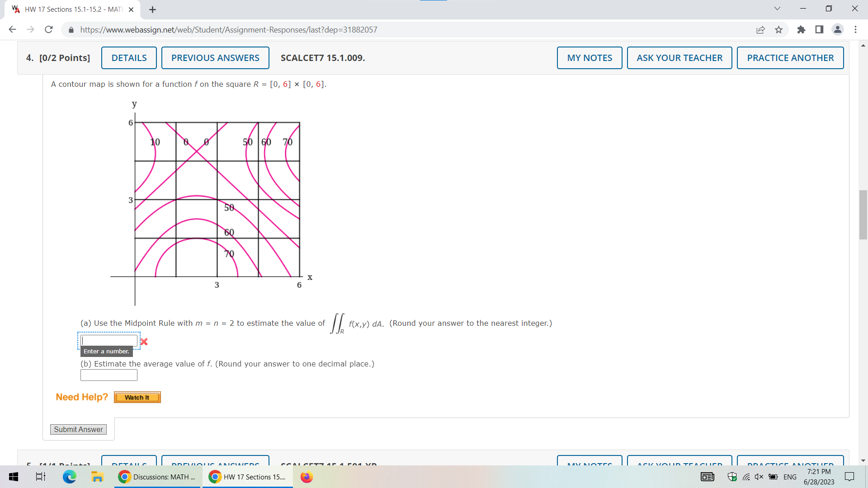The height and width of the screenshot is (488, 868).
Task: Open Chrome extensions puzzle icon
Action: point(801,30)
